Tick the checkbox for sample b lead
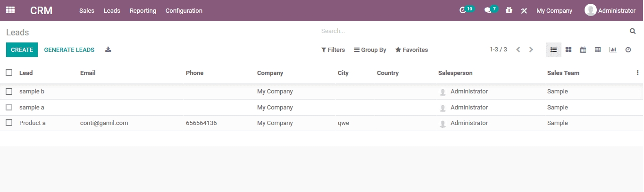 click(9, 92)
